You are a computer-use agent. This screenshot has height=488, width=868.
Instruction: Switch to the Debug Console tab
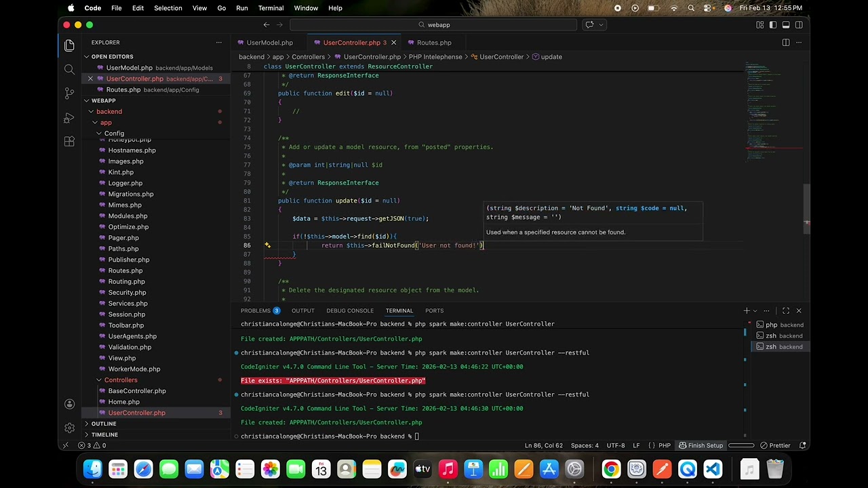click(350, 311)
